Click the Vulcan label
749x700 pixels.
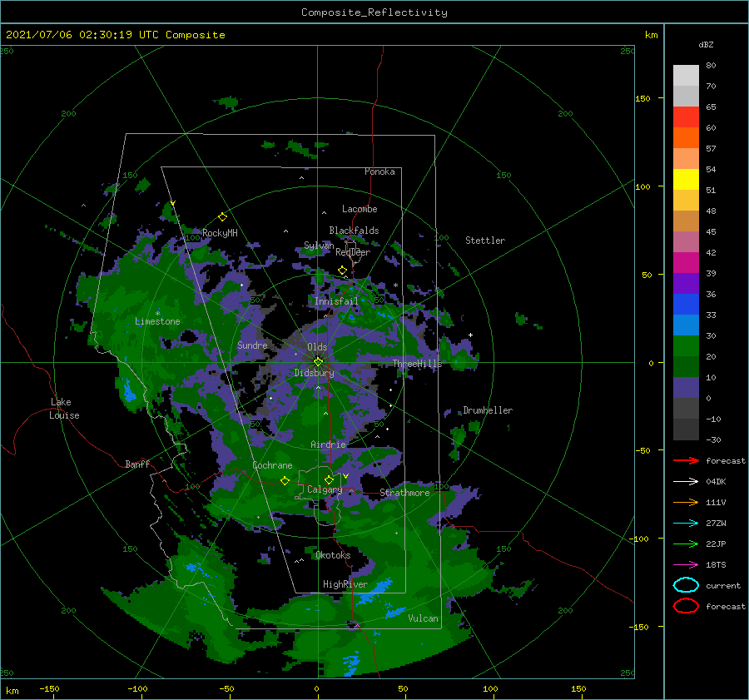(424, 618)
